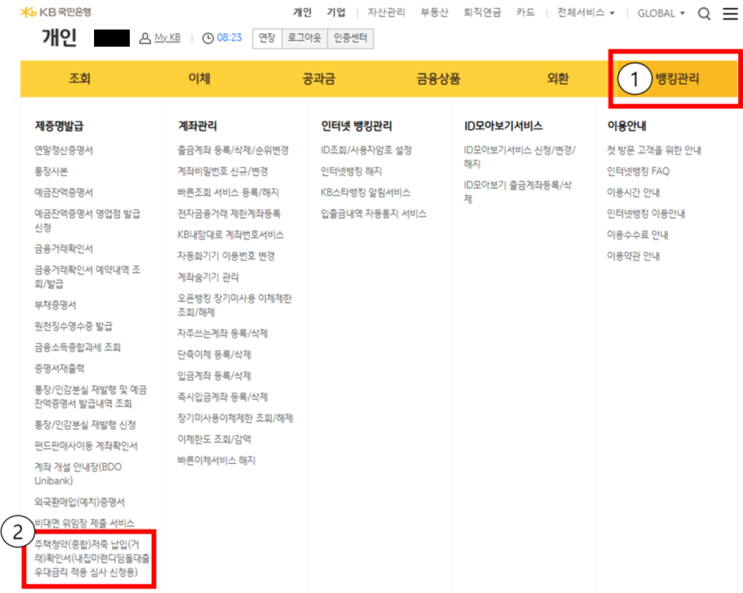
Task: Go to 카드 in top navigation
Action: [x=526, y=12]
